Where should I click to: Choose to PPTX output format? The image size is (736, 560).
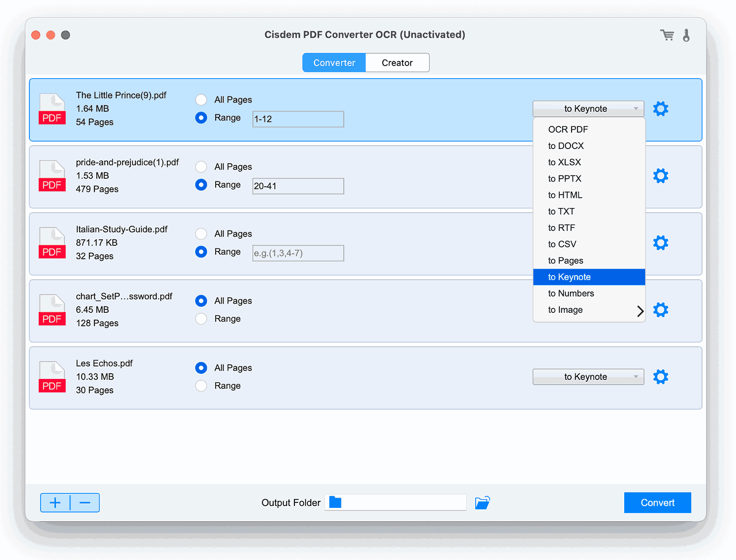tap(589, 179)
